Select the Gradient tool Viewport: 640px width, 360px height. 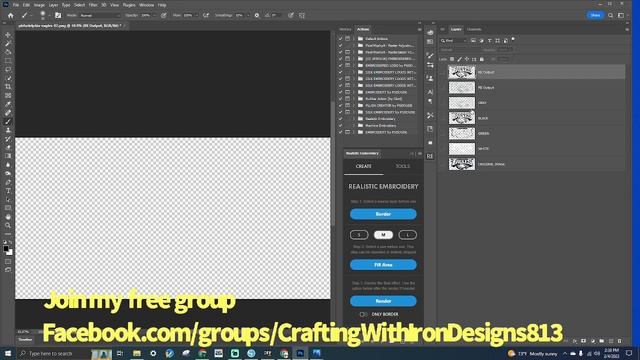pos(8,156)
